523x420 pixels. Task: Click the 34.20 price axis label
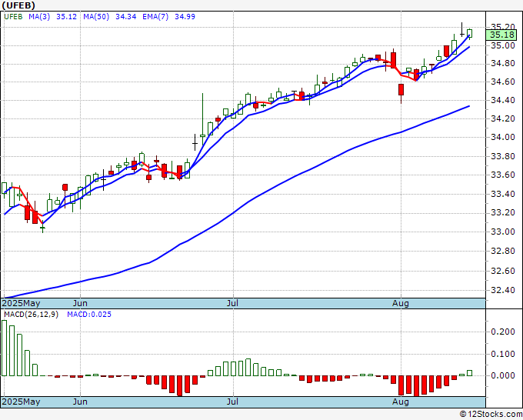[x=503, y=118]
